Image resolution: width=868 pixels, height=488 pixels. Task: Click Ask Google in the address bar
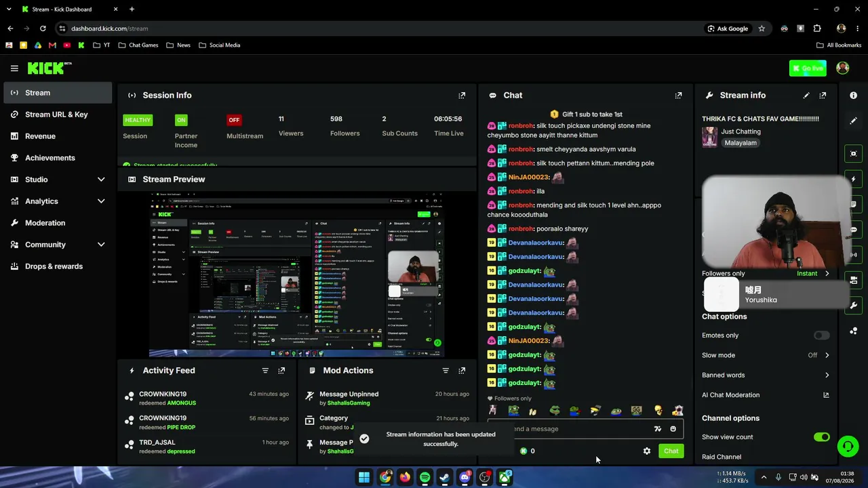click(728, 28)
